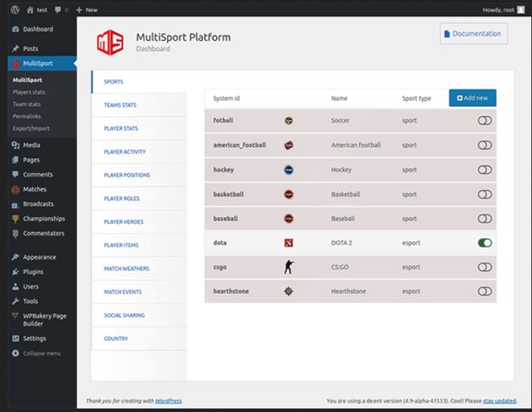Click the fotball row sport icon
The height and width of the screenshot is (412, 532).
[x=288, y=121]
